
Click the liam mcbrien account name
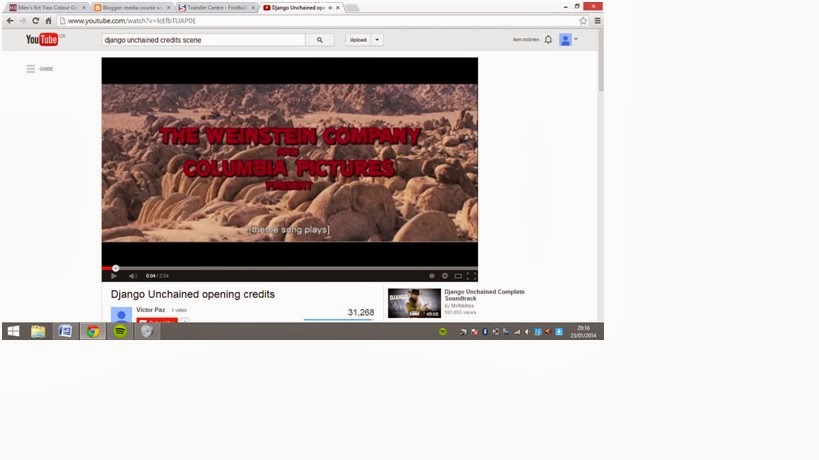click(x=525, y=40)
